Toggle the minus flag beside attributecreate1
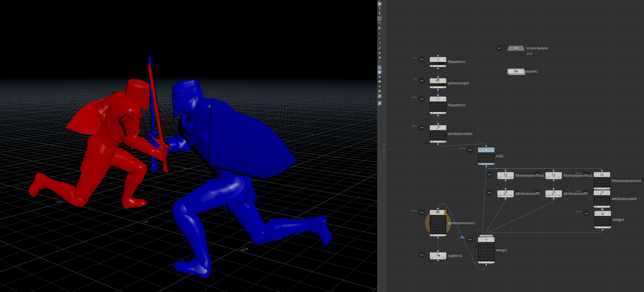644x292 pixels. point(422,128)
